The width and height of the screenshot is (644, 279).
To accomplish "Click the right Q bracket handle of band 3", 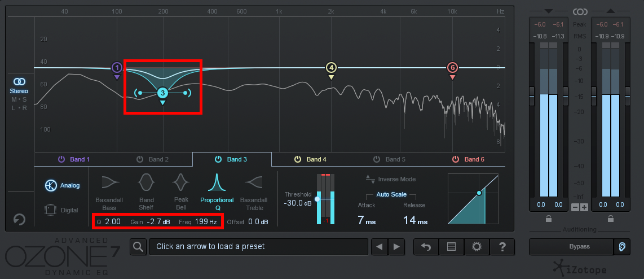I will pyautogui.click(x=187, y=93).
